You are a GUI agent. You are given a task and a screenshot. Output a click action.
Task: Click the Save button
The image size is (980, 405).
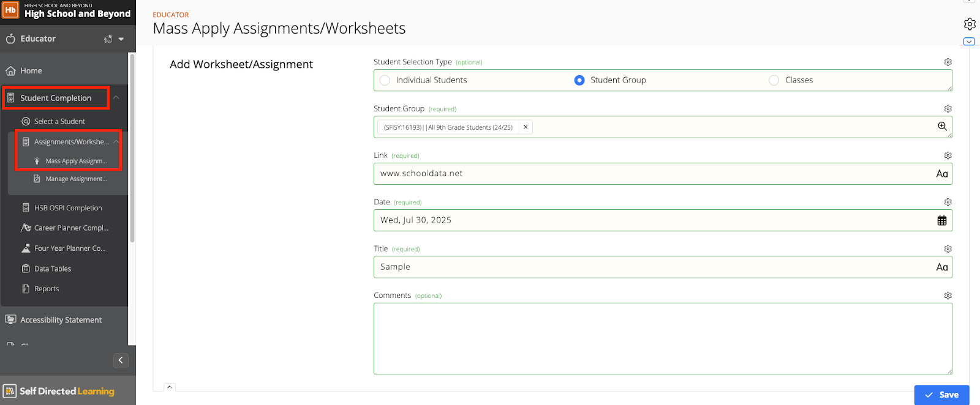click(941, 395)
